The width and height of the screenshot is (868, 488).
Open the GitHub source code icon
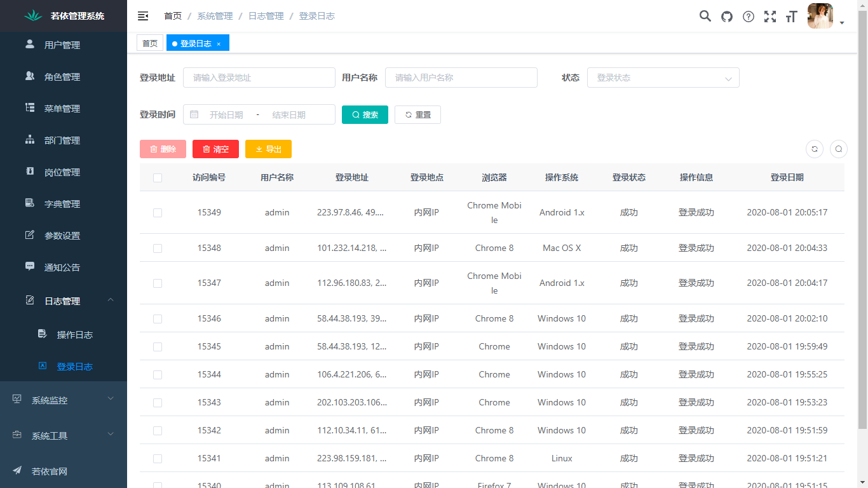[x=726, y=17]
